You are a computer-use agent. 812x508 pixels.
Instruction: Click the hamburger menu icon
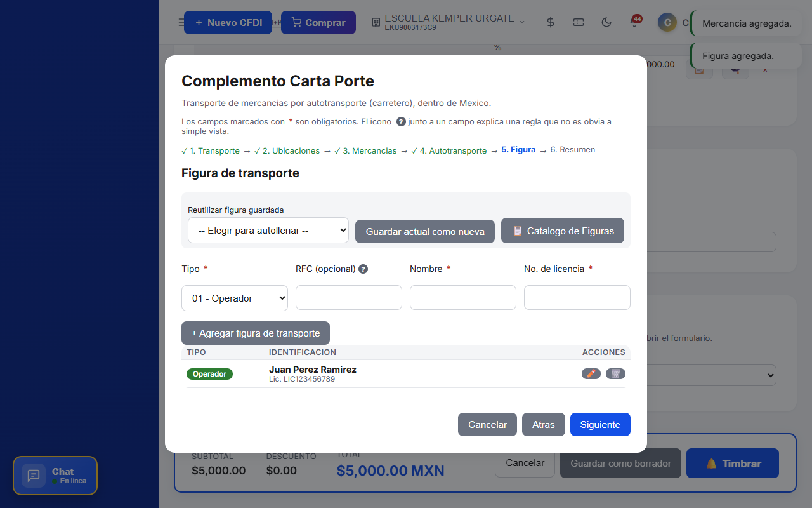(181, 23)
